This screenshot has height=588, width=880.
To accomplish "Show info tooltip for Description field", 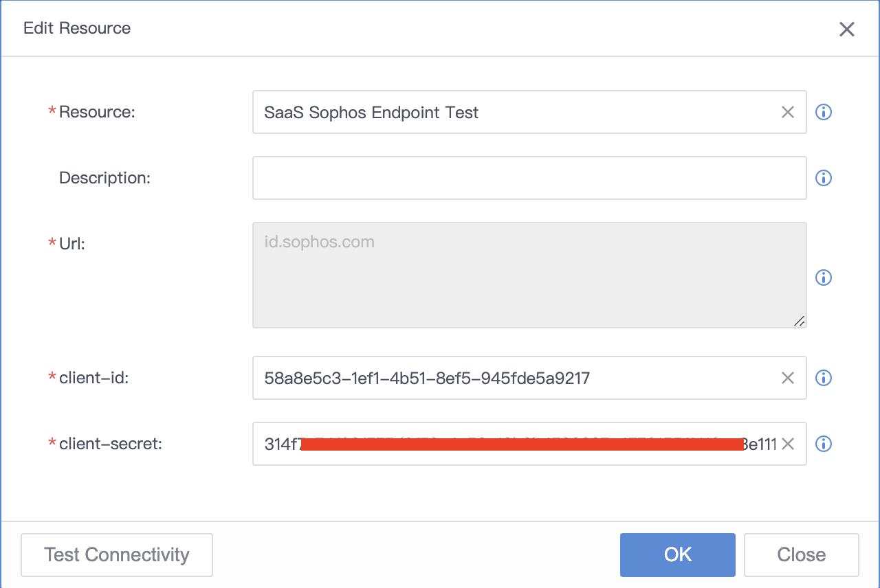I will [x=824, y=178].
